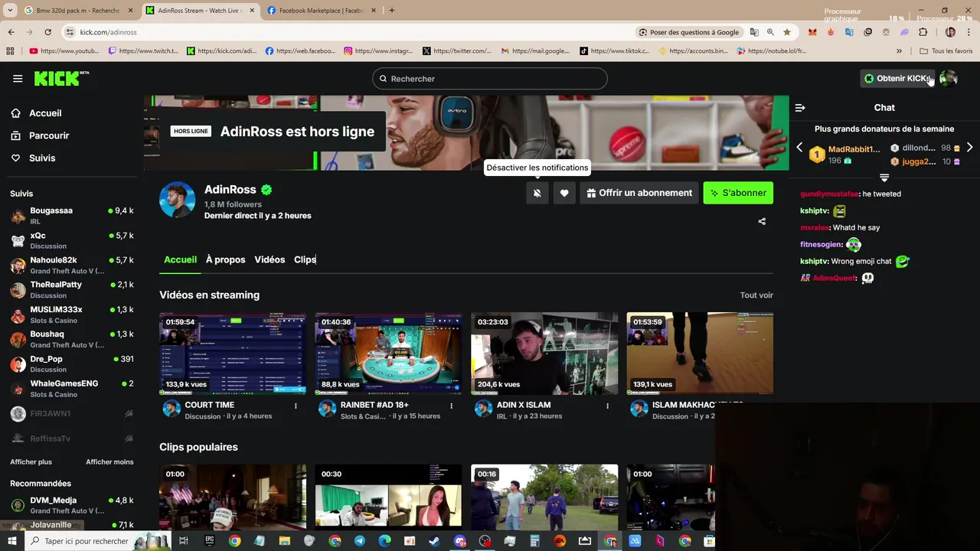This screenshot has height=551, width=980.
Task: Open Chrome extensions puzzle icon
Action: point(923,32)
